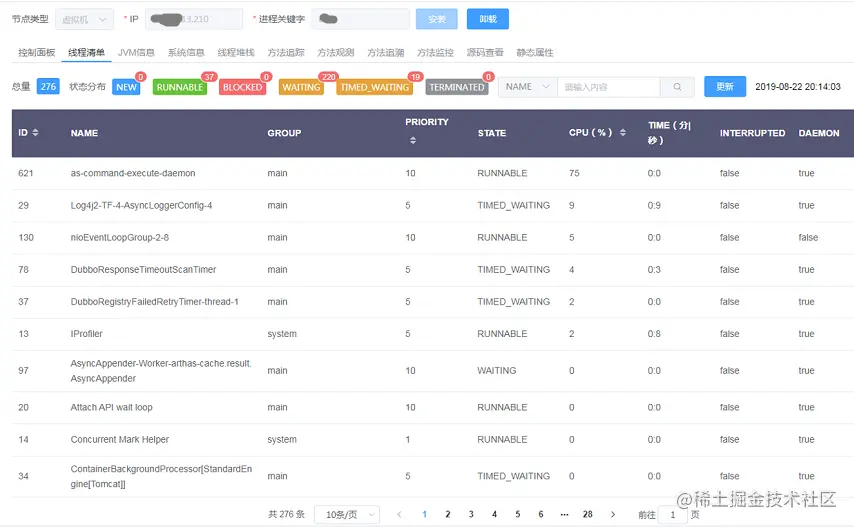Click the 更新 refresh button
Screen dimensions: 854x527
click(725, 87)
